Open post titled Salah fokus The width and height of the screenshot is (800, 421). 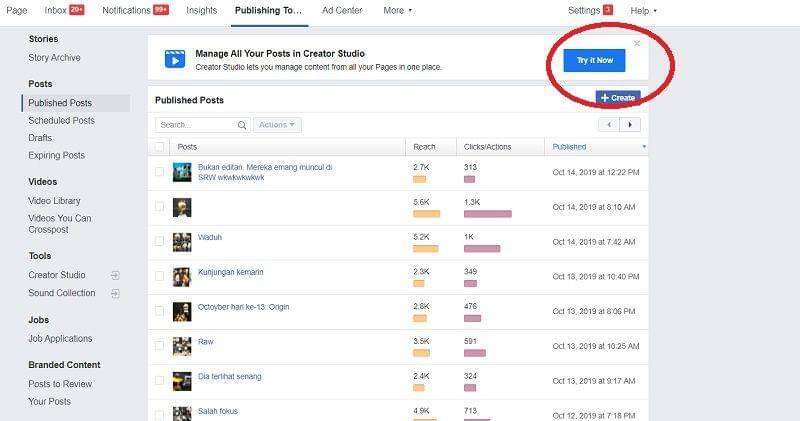(218, 411)
